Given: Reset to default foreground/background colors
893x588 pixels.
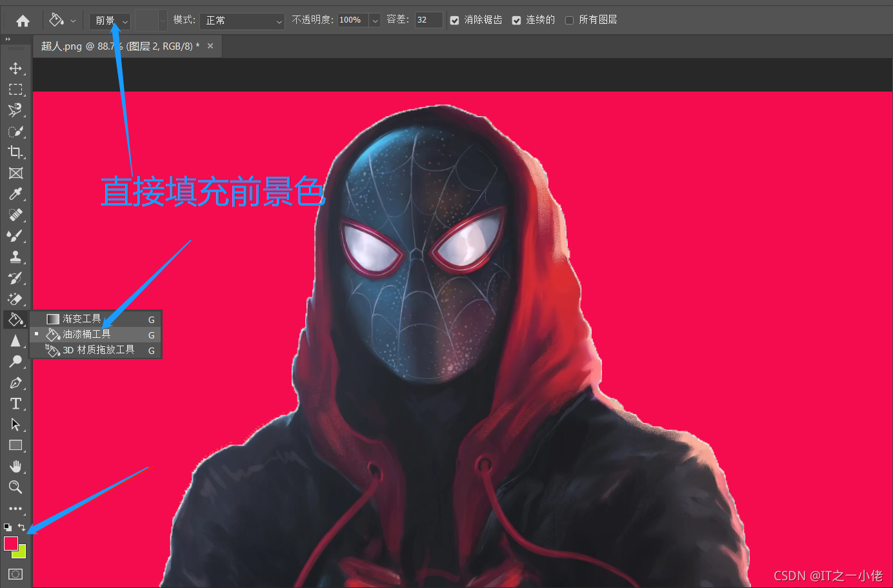Looking at the screenshot, I should [x=8, y=527].
